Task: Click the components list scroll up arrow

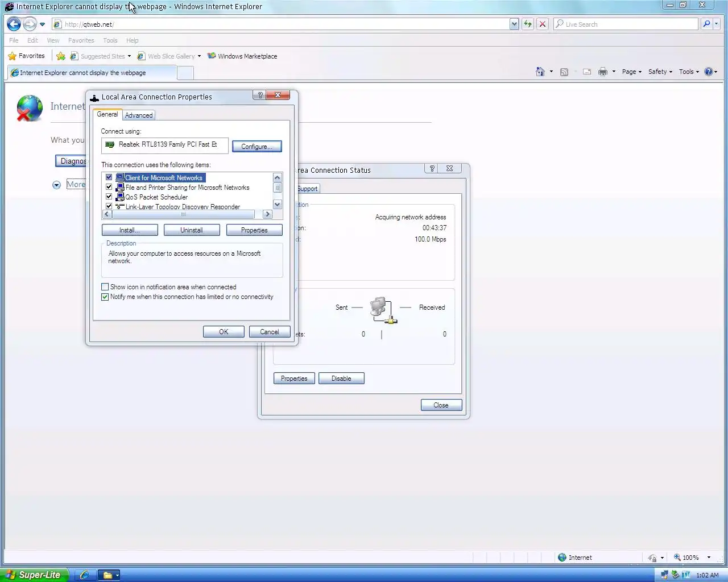Action: pyautogui.click(x=278, y=178)
